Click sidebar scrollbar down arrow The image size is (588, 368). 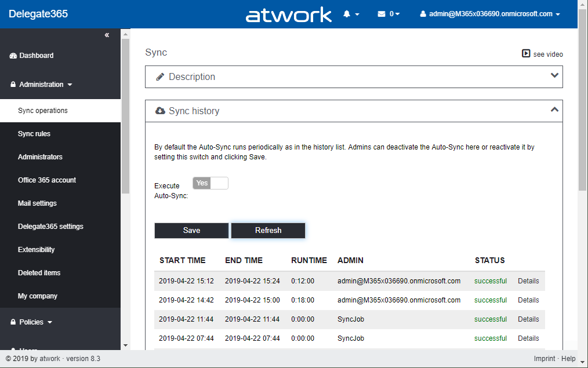point(126,345)
